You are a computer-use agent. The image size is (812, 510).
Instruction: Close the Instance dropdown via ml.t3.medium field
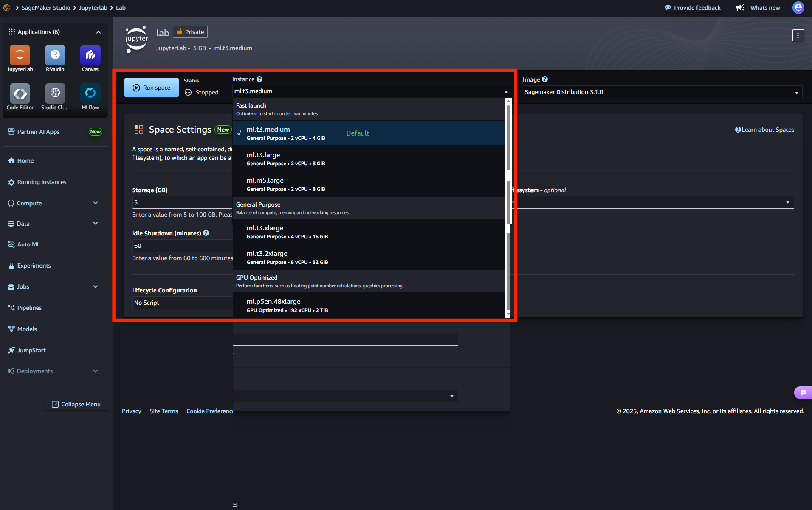coord(371,91)
